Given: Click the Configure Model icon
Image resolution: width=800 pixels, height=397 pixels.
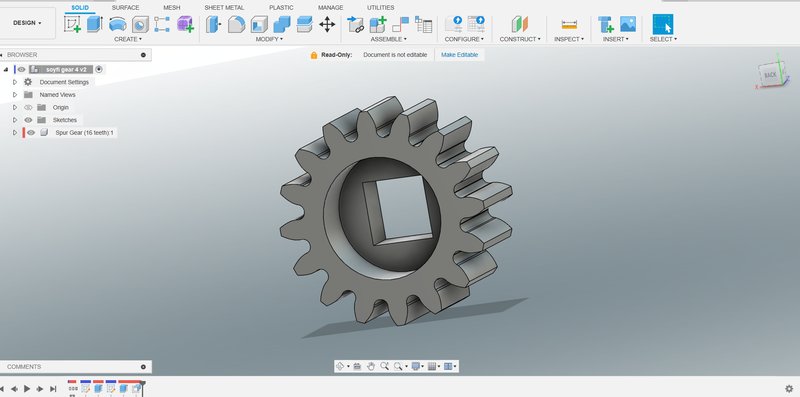Looking at the screenshot, I should [x=454, y=24].
